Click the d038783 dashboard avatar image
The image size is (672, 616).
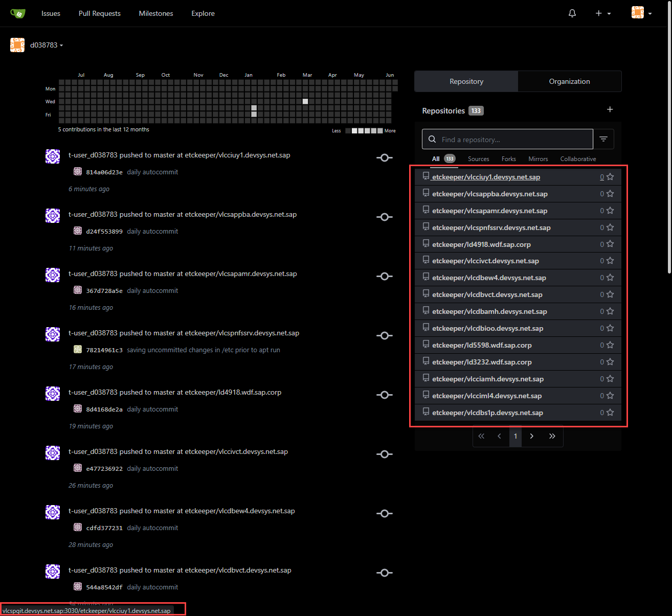17,45
